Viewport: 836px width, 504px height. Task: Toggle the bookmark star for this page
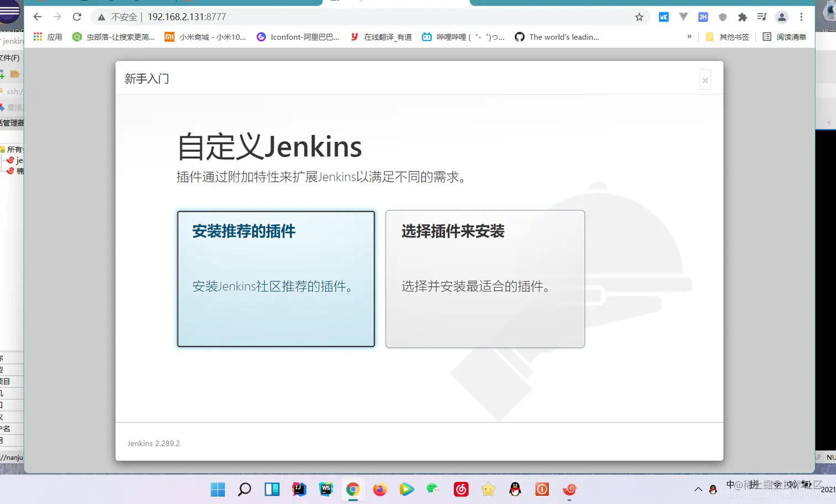(639, 17)
